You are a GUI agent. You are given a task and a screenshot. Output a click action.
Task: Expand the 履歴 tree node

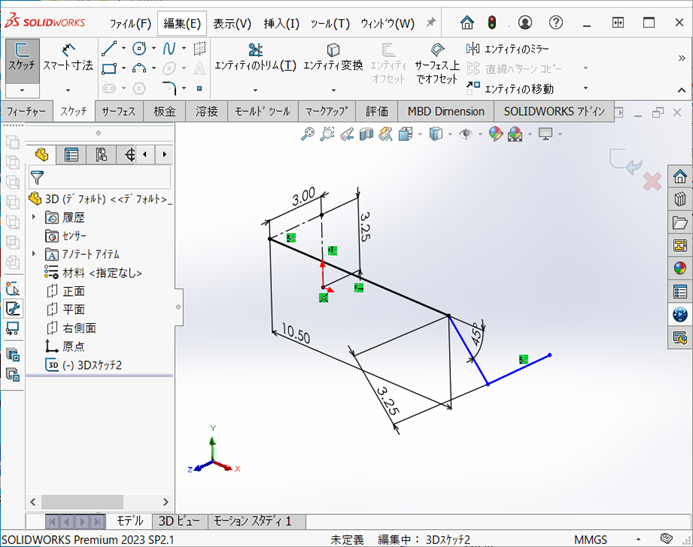34,217
